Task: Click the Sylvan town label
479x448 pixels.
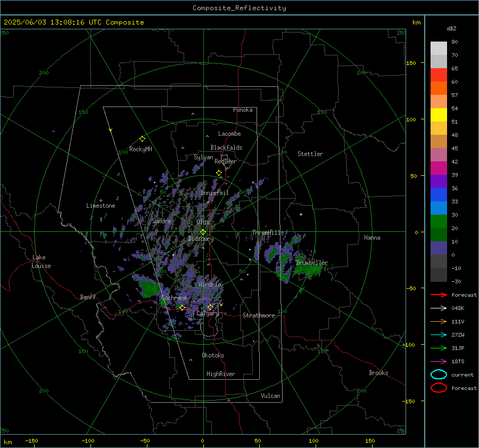Action: click(x=203, y=157)
